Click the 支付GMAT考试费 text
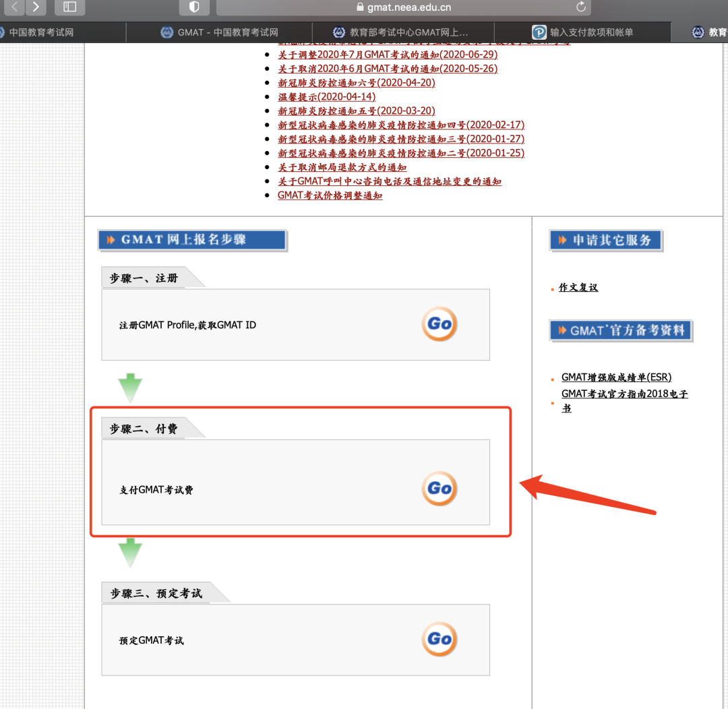The width and height of the screenshot is (728, 709). (x=156, y=490)
